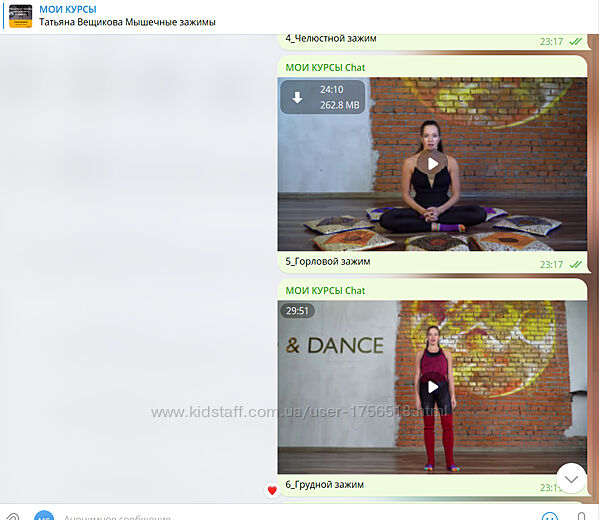Image resolution: width=600 pixels, height=520 pixels.
Task: Click the 5_Горловой зажим caption text
Action: pos(328,262)
